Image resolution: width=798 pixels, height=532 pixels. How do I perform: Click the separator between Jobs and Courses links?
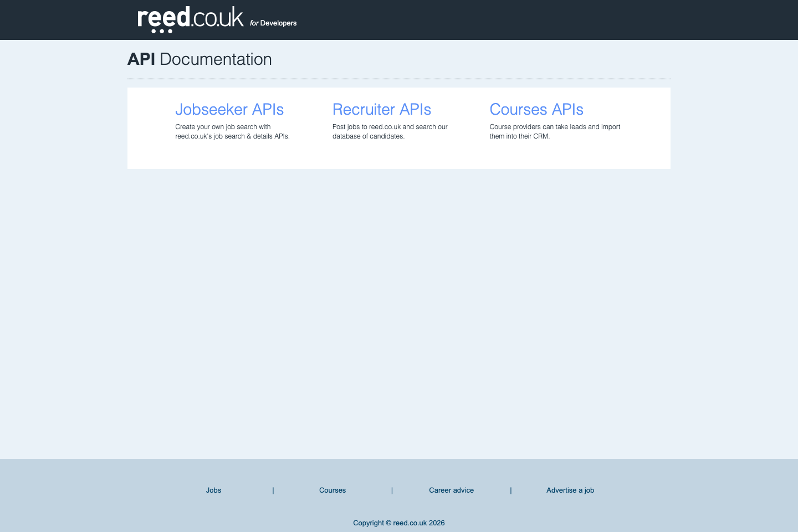point(273,490)
